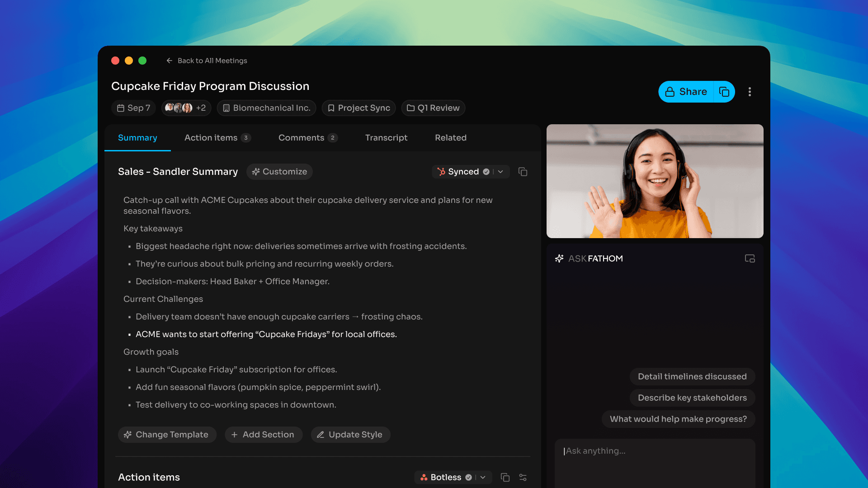Screen dimensions: 868x488
Task: Click the Customize summary button
Action: (279, 172)
